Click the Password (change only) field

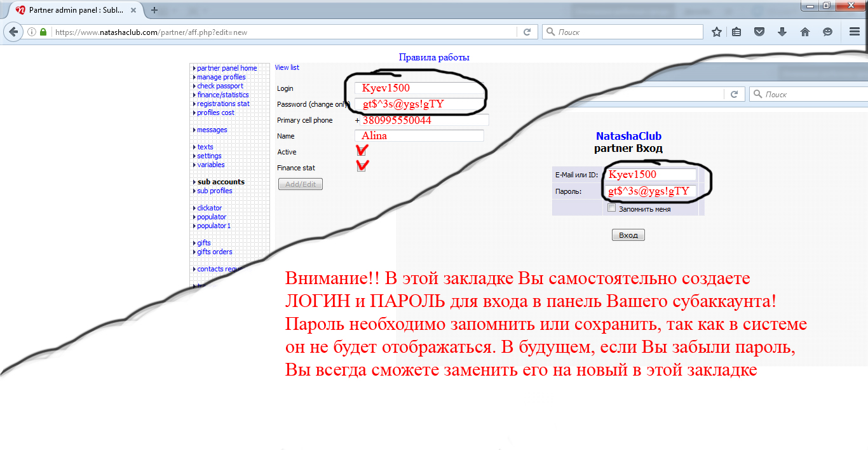tap(419, 104)
